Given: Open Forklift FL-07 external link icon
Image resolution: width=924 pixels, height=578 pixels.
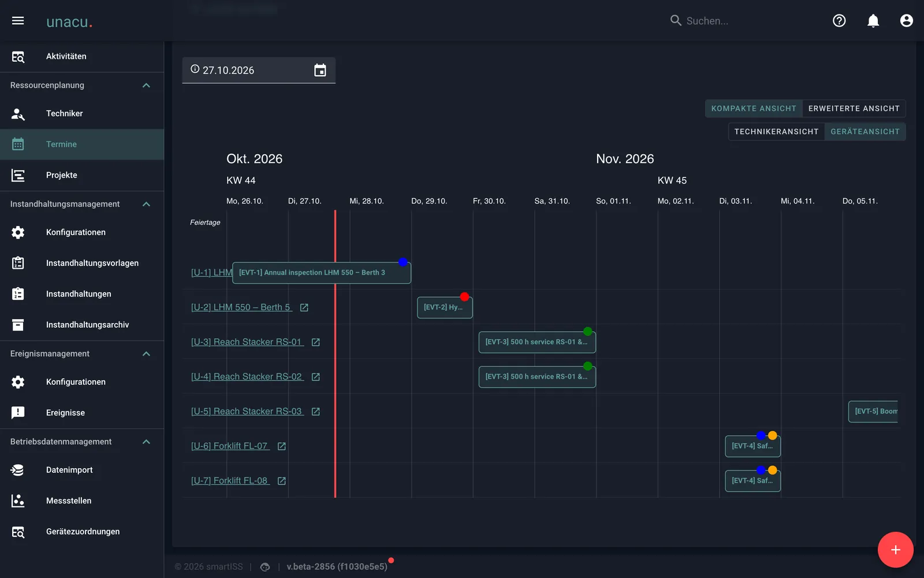Looking at the screenshot, I should click(x=282, y=446).
